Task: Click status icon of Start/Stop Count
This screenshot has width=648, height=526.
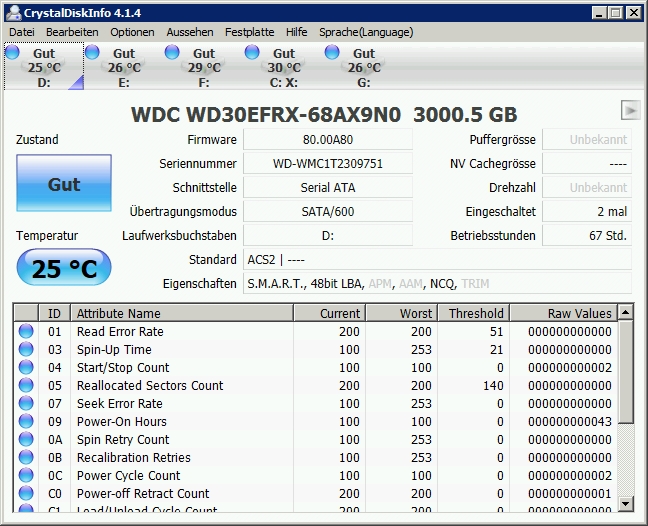Action: [26, 367]
